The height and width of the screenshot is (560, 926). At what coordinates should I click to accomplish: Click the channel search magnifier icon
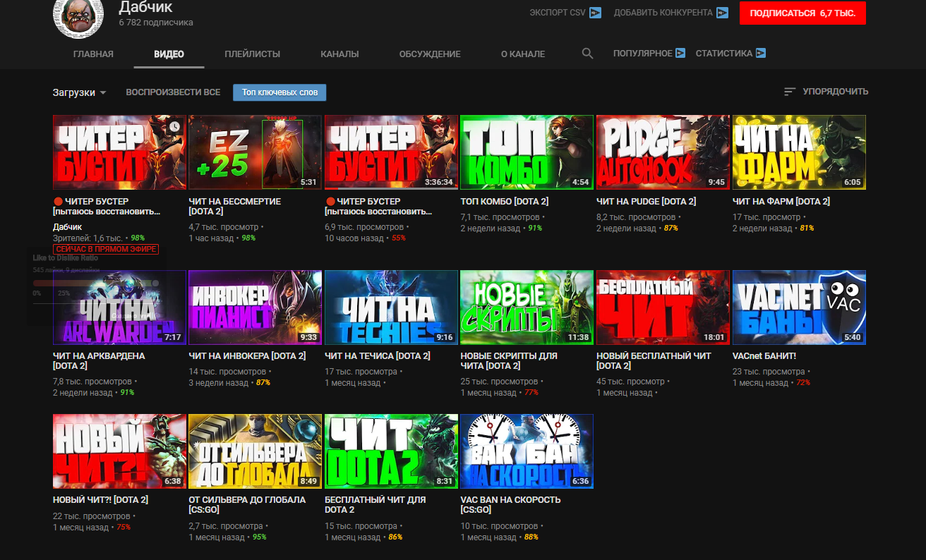pos(587,54)
